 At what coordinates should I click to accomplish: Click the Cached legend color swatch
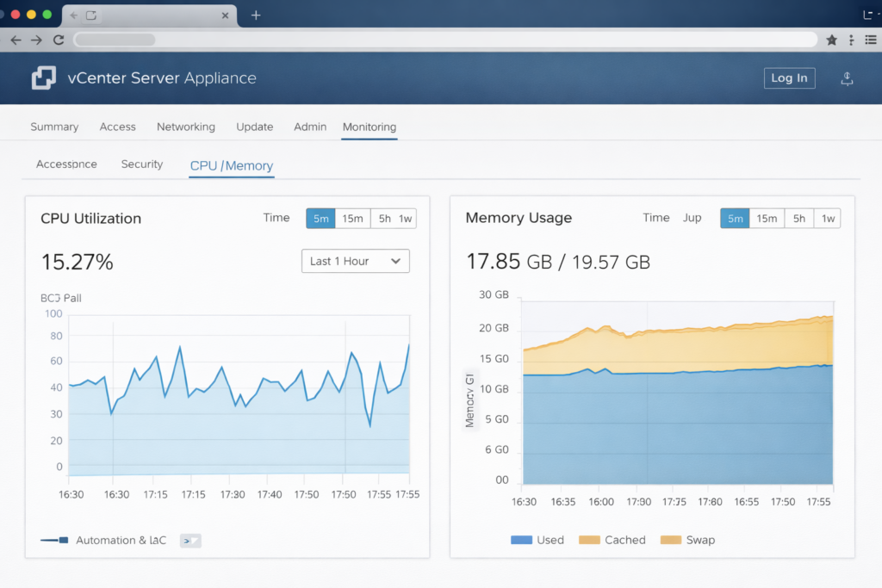click(591, 540)
